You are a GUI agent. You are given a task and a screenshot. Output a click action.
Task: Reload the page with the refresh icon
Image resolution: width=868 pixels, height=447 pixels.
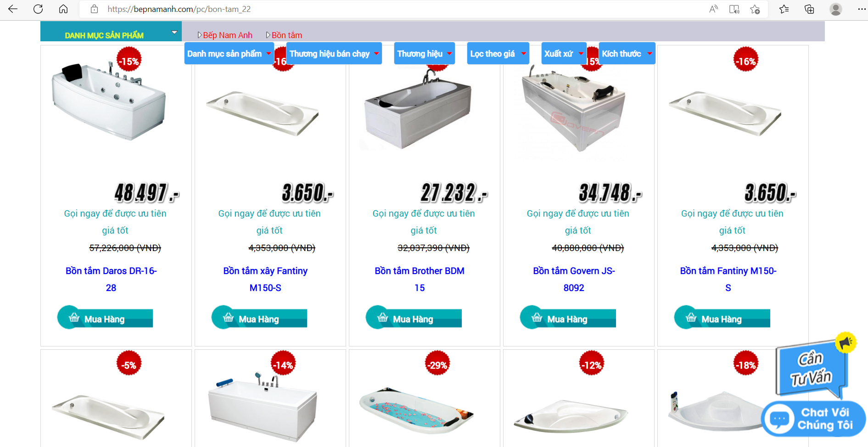coord(38,9)
